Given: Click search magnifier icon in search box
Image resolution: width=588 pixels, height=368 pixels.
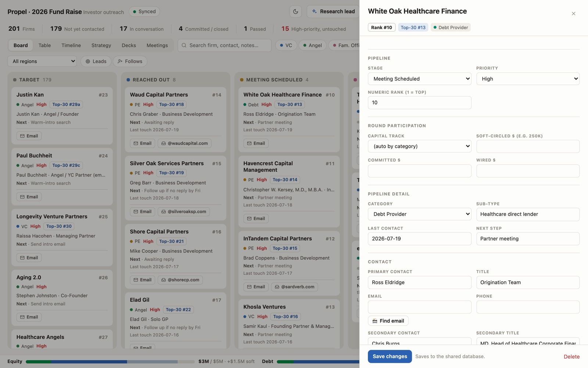Looking at the screenshot, I should click(184, 45).
